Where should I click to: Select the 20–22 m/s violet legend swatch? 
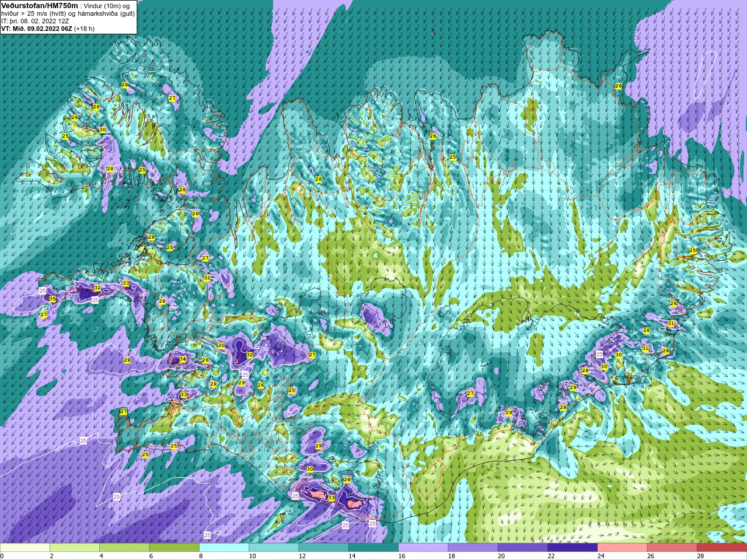(x=523, y=548)
